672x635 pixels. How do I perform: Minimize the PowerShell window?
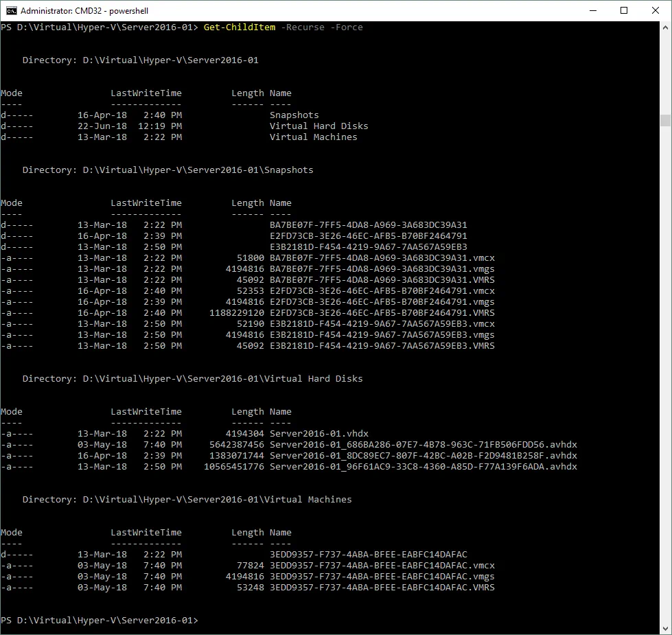(592, 10)
